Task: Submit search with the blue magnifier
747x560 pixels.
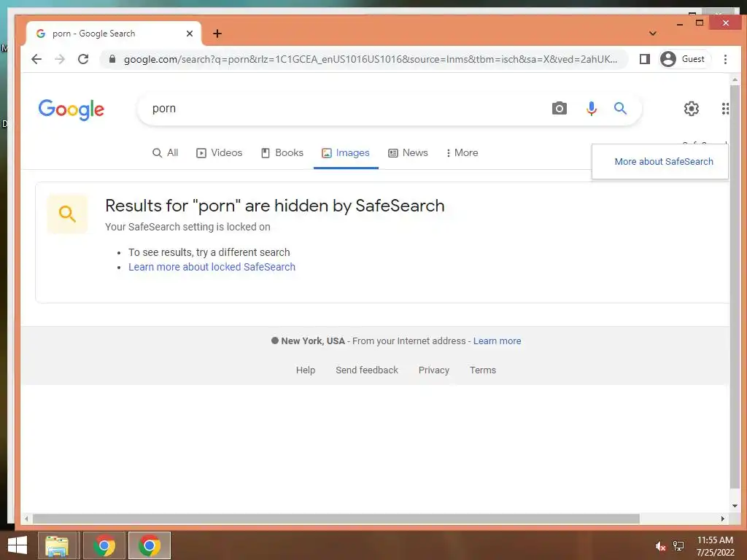Action: (x=620, y=109)
